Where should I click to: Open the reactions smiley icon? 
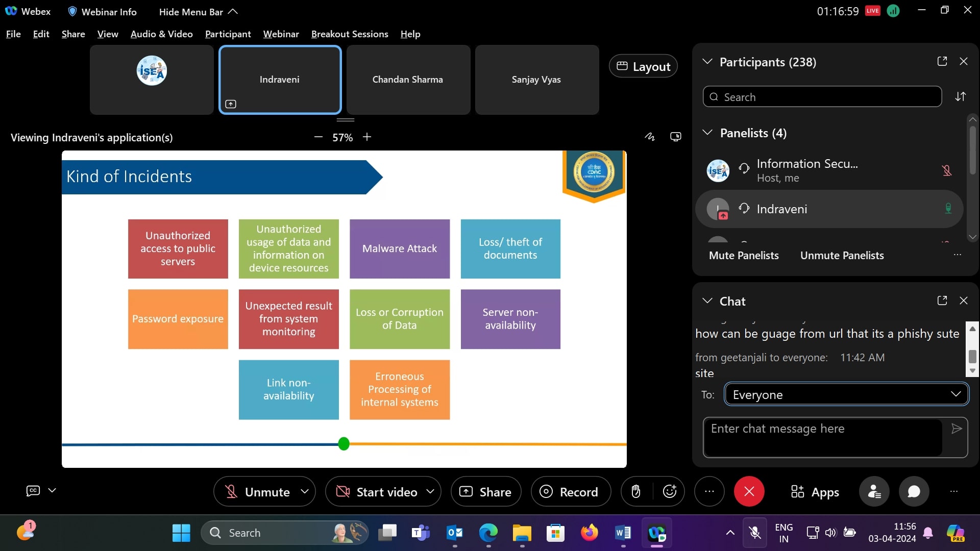669,491
